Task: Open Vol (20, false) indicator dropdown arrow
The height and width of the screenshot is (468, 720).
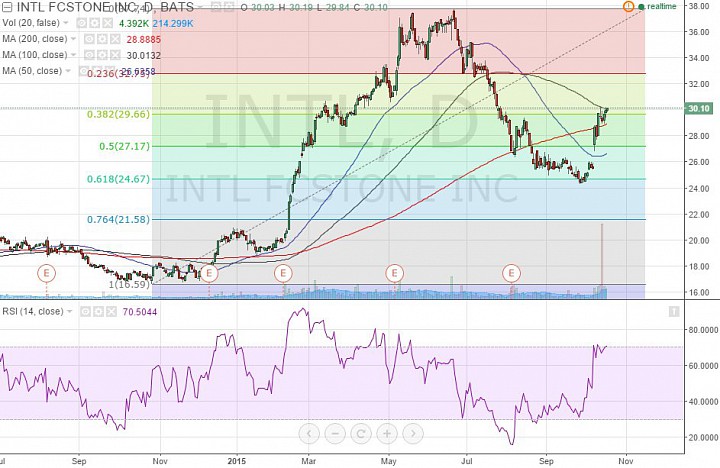Action: (x=66, y=23)
